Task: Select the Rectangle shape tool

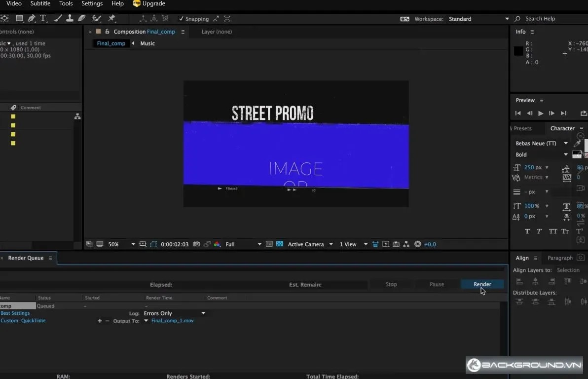Action: pyautogui.click(x=19, y=18)
